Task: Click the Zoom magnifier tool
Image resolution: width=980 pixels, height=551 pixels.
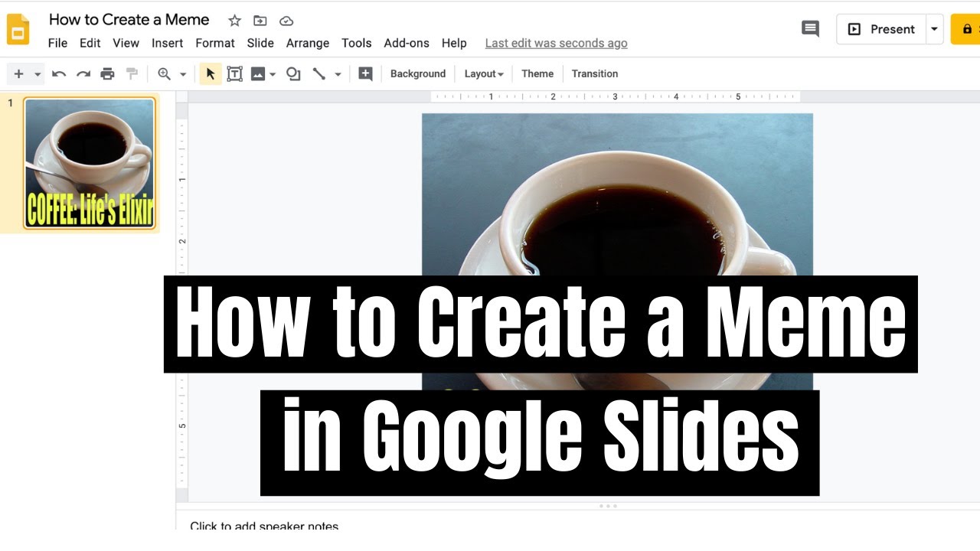Action: click(x=164, y=73)
